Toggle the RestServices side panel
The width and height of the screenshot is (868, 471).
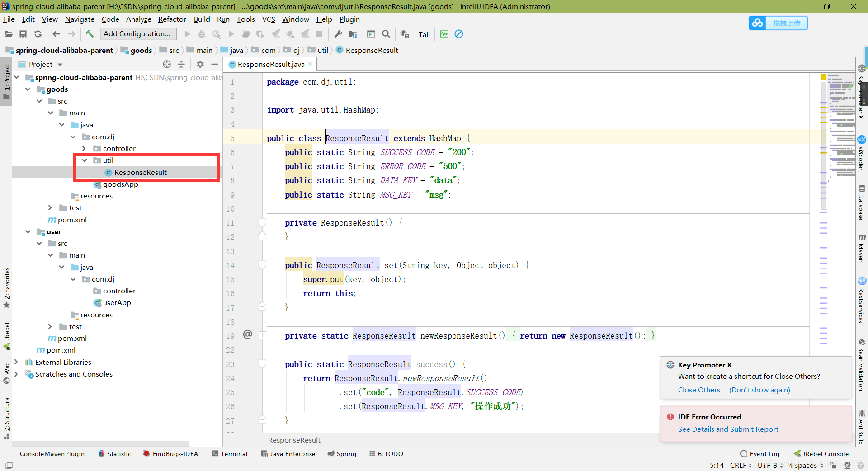pyautogui.click(x=862, y=300)
